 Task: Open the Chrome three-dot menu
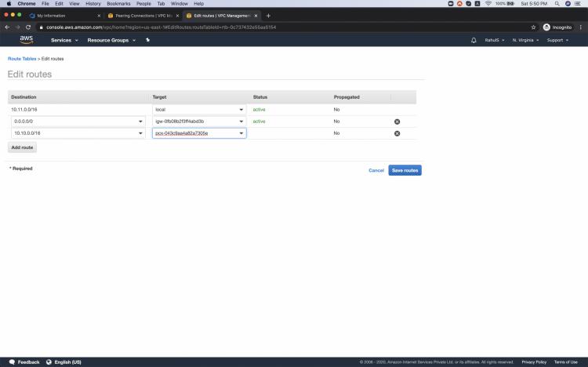(x=580, y=27)
